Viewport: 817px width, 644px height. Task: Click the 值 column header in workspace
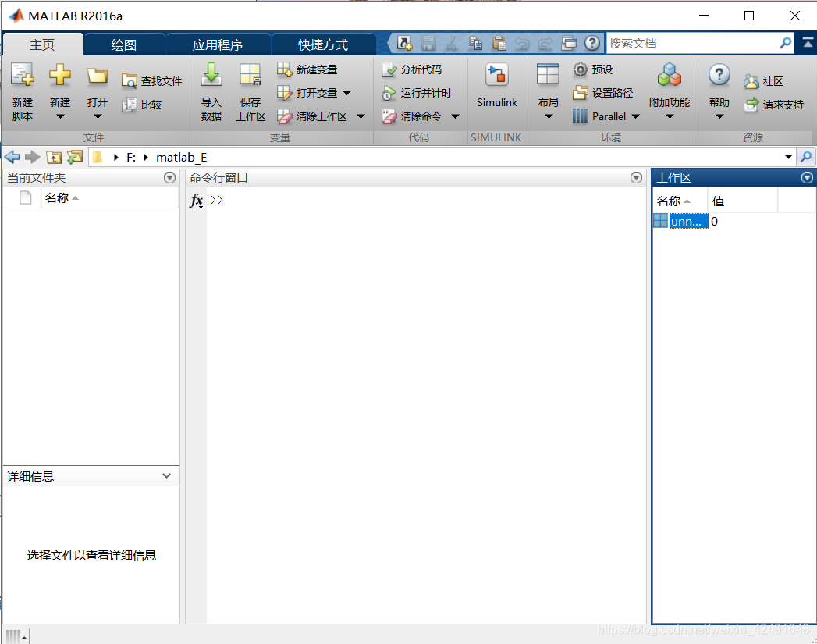click(x=742, y=201)
